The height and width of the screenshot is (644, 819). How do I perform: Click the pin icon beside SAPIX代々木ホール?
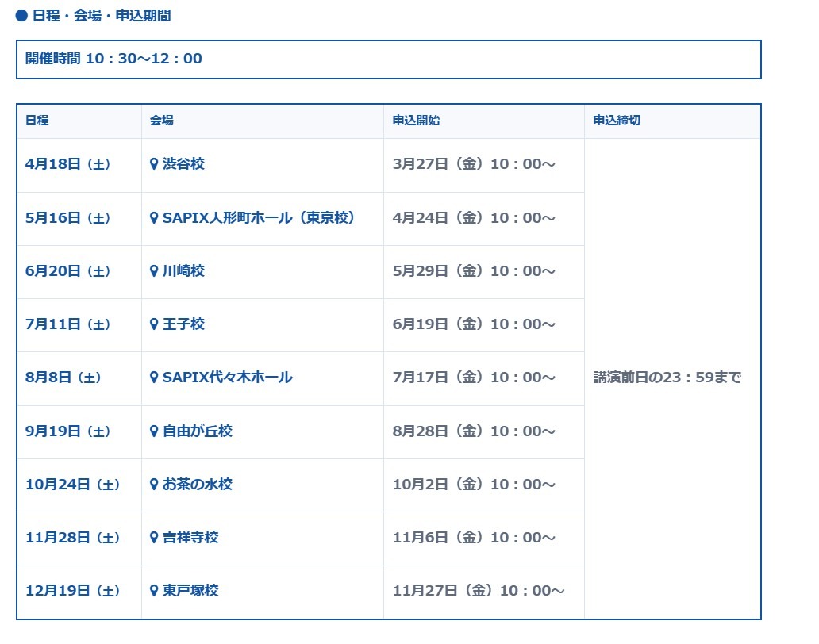click(x=154, y=378)
